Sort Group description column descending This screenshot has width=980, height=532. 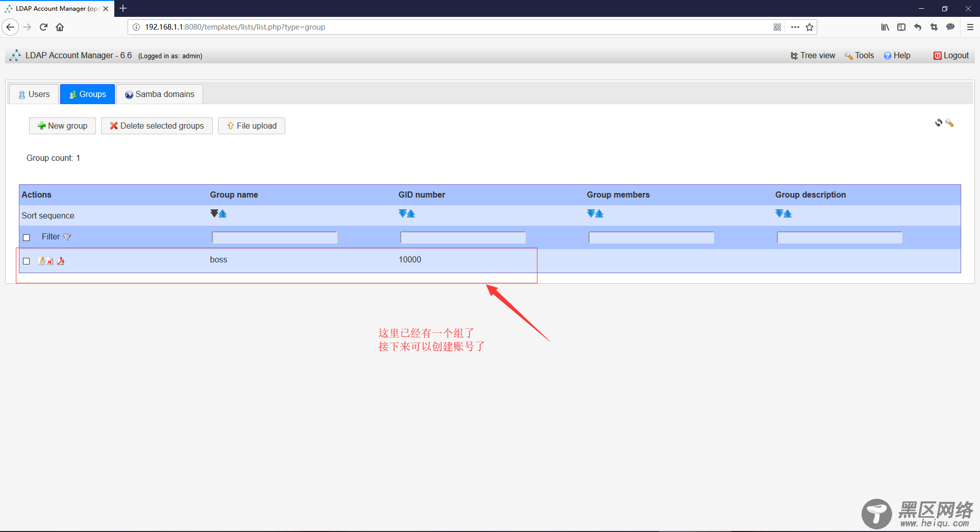point(779,213)
